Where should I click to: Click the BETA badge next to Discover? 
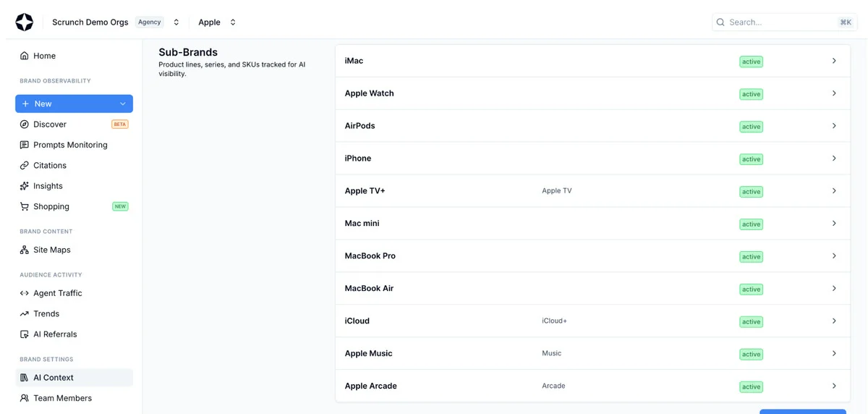click(120, 124)
